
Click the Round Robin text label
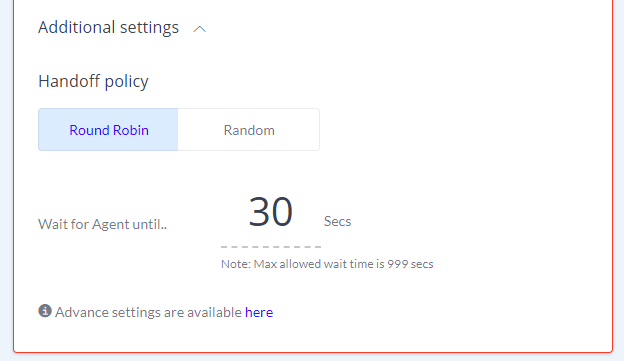pos(109,130)
